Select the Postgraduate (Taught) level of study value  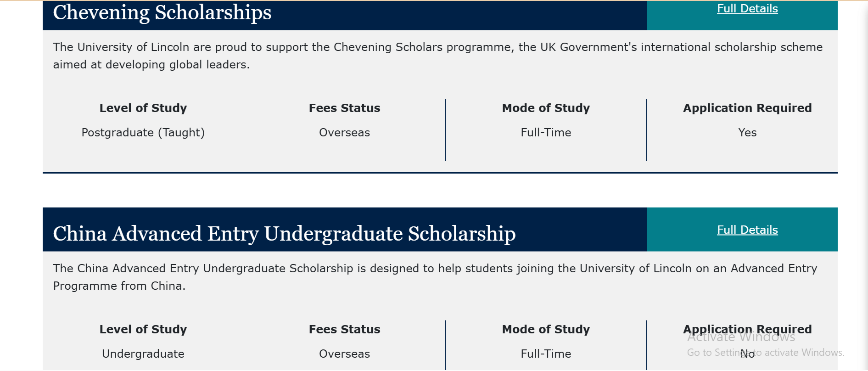(x=143, y=132)
